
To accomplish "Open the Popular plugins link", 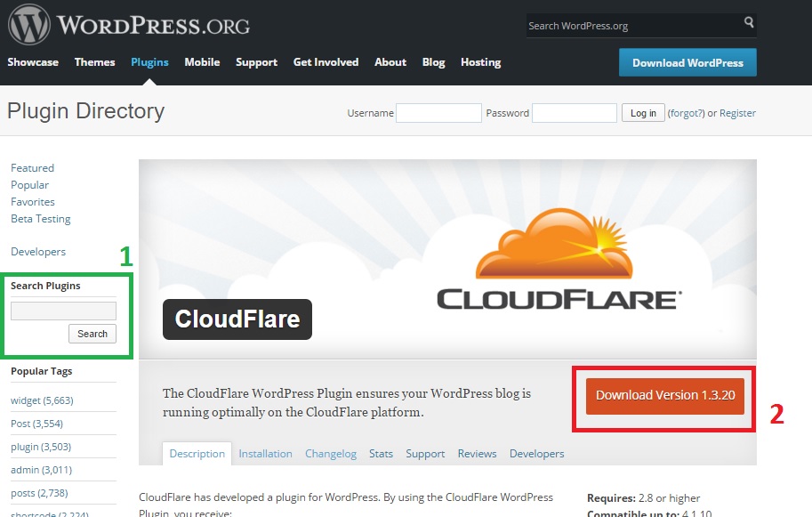I will tap(29, 185).
